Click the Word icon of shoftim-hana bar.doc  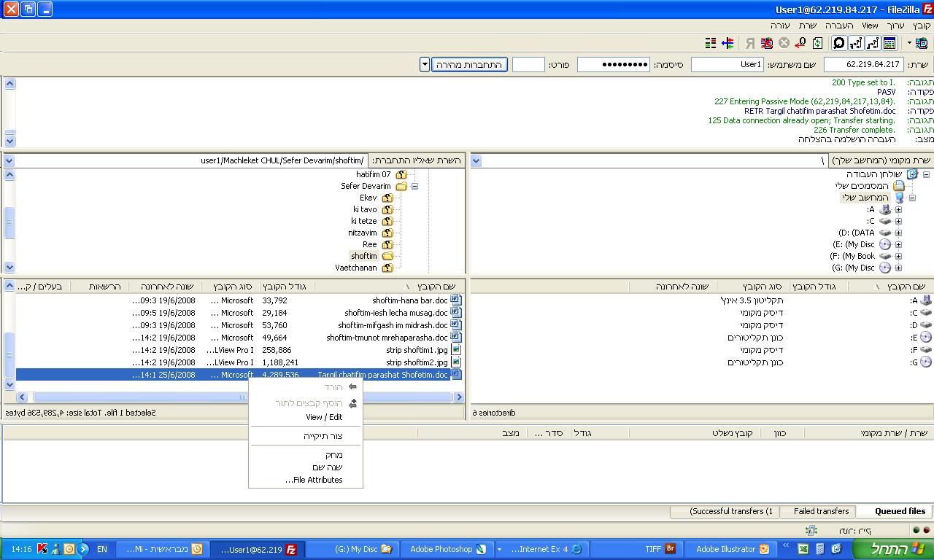pyautogui.click(x=456, y=300)
